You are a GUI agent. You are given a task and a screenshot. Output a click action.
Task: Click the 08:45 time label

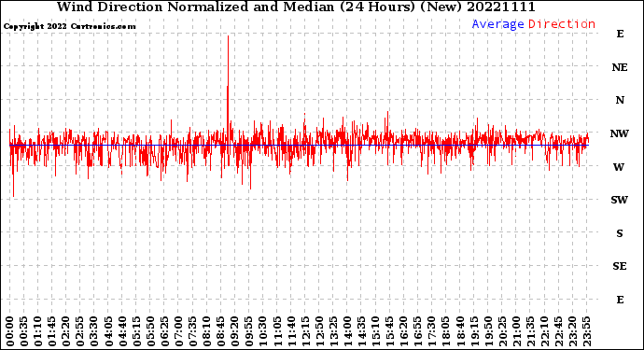click(221, 331)
